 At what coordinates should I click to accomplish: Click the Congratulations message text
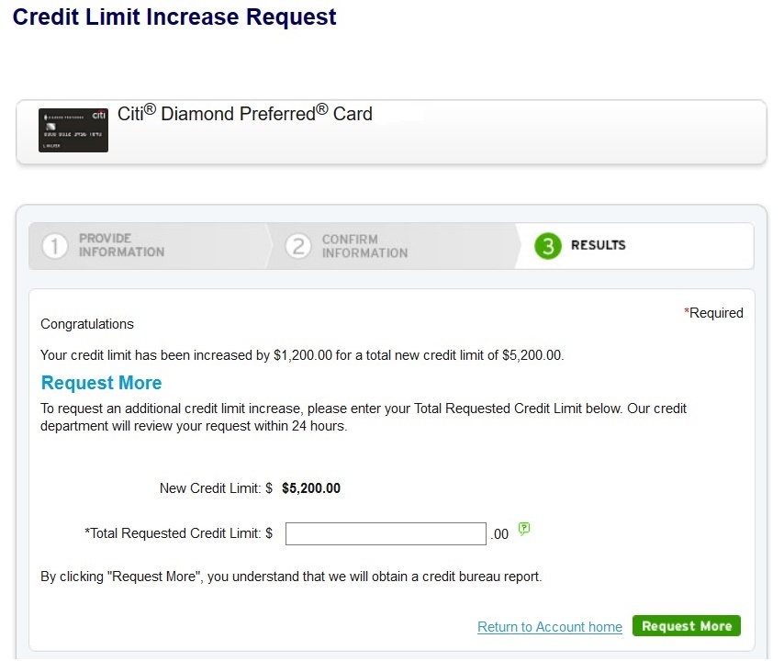coord(87,324)
